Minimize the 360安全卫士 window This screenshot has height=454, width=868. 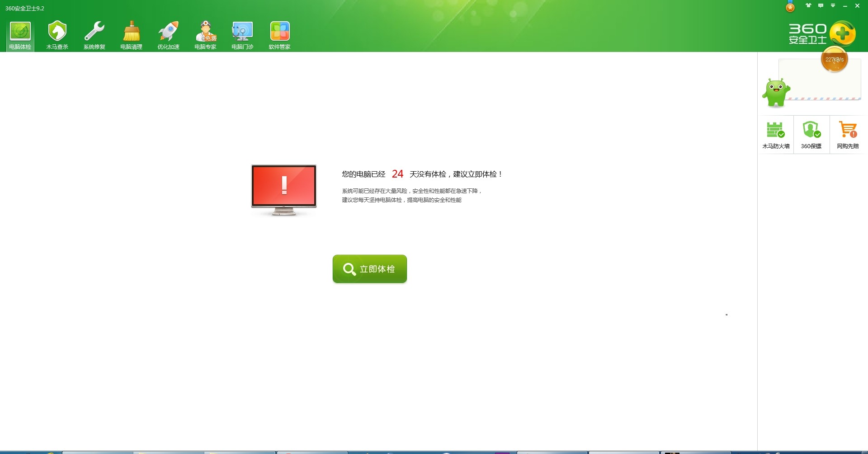pos(845,6)
